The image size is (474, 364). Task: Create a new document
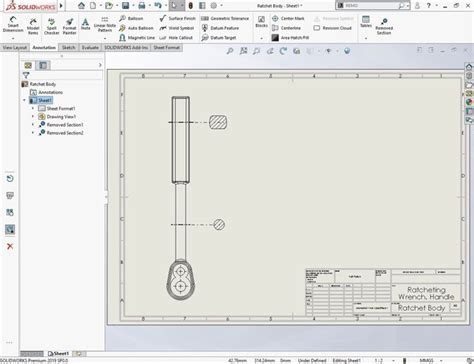click(x=93, y=6)
